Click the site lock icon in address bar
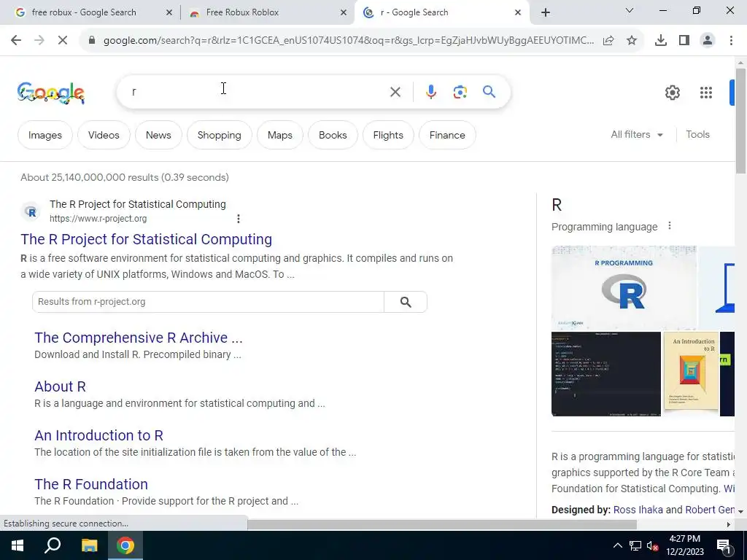The width and height of the screenshot is (747, 560). pyautogui.click(x=92, y=41)
